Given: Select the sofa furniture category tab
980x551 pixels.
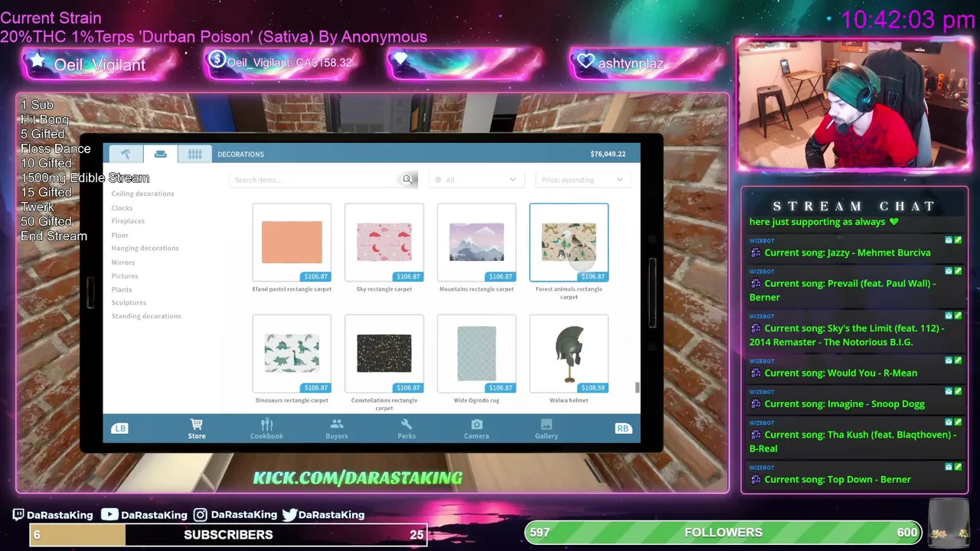Looking at the screenshot, I should [160, 154].
